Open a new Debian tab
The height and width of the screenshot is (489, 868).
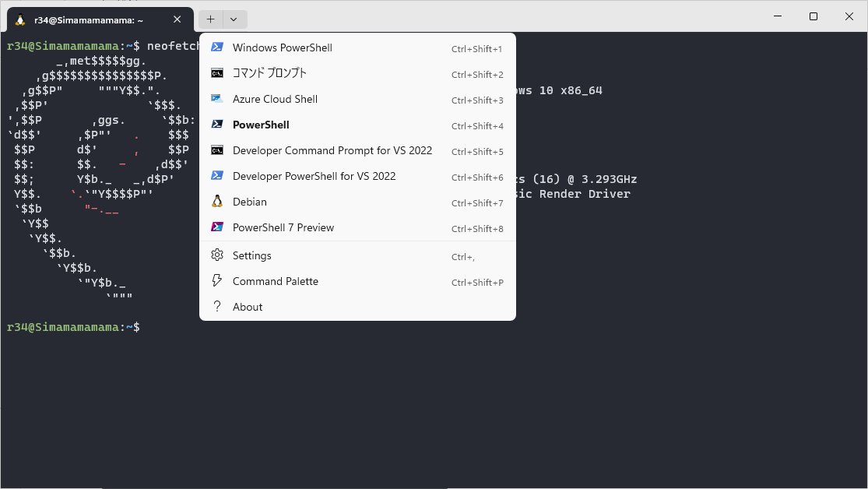pos(357,202)
